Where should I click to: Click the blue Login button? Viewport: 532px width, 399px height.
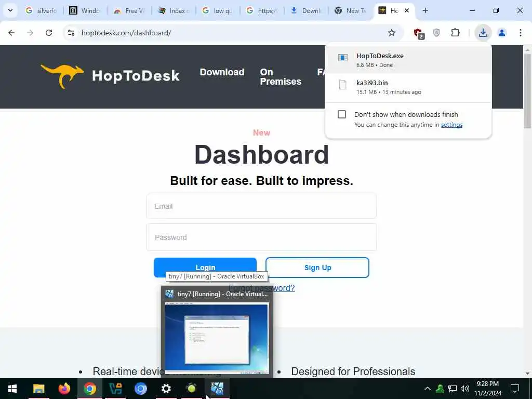(x=205, y=268)
